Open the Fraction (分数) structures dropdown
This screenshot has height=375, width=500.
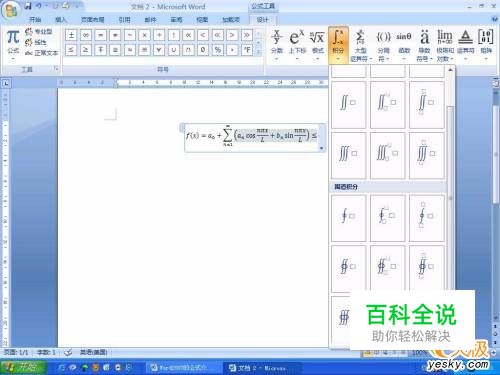277,45
